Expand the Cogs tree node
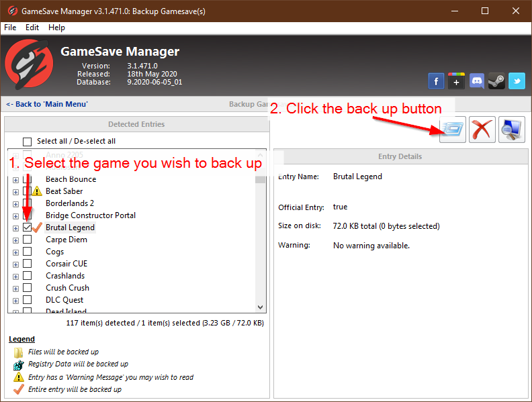Viewport: 532px width, 402px height. coord(15,252)
